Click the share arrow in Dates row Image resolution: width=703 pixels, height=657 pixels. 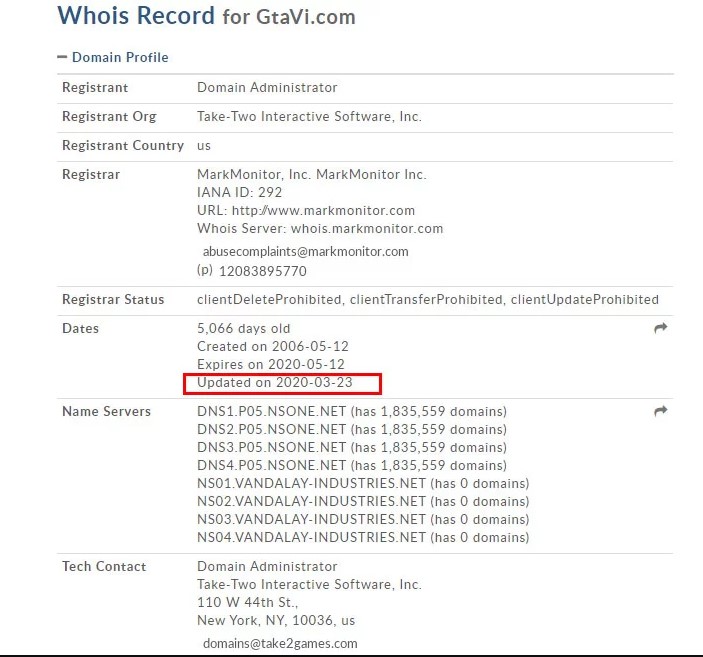(661, 328)
